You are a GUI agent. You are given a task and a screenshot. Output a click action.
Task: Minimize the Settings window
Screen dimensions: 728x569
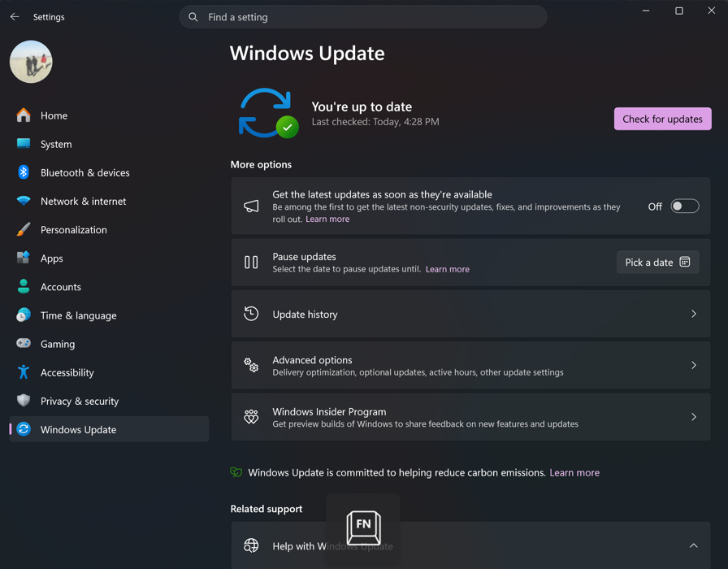[646, 11]
